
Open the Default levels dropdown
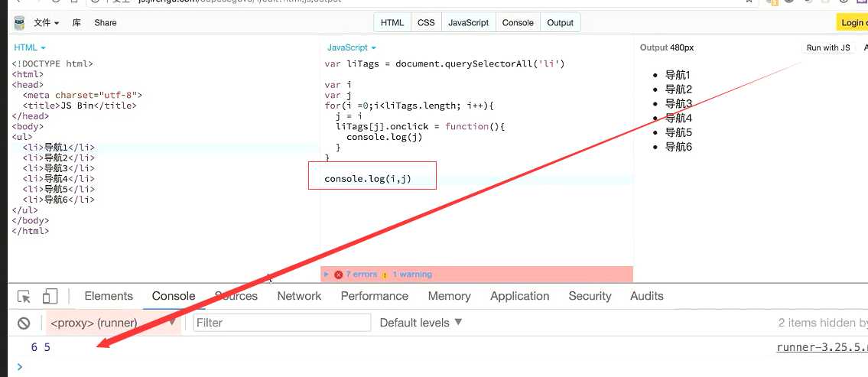[421, 322]
